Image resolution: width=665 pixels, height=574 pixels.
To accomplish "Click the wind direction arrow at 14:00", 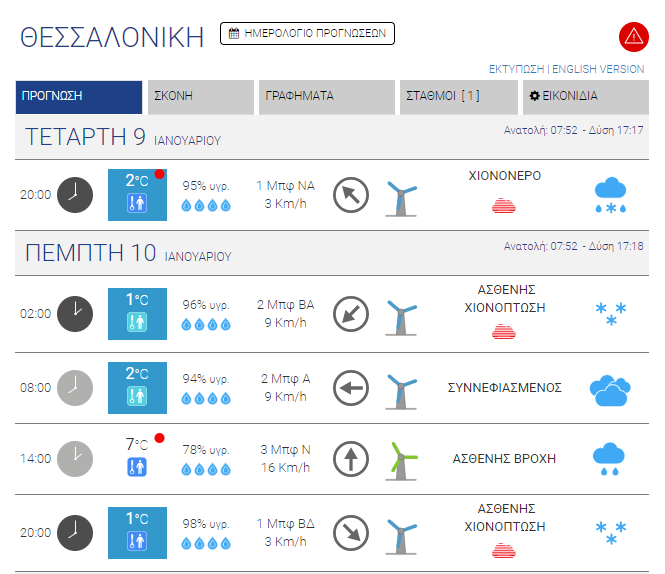I will (x=350, y=459).
